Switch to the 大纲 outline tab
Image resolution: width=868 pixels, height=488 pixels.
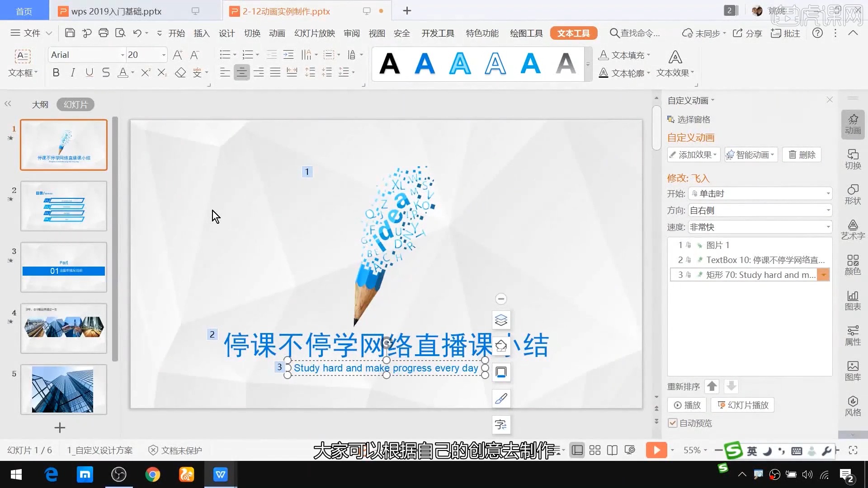[x=40, y=104]
